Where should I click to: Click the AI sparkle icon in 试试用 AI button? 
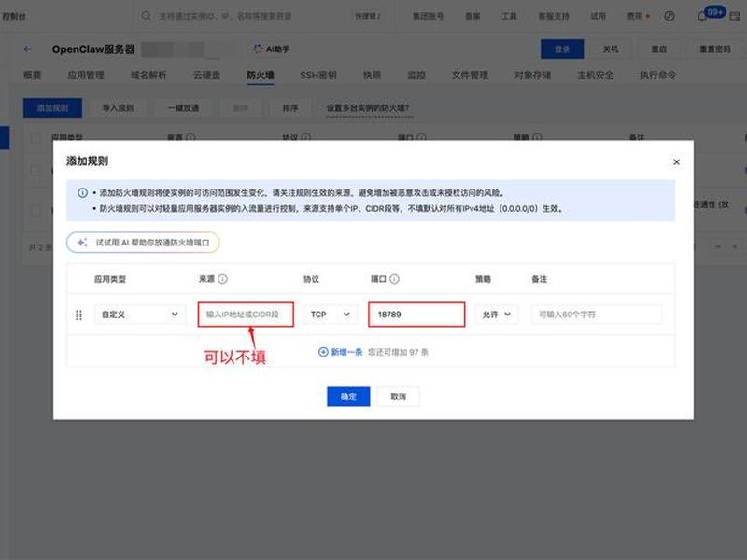coord(82,243)
